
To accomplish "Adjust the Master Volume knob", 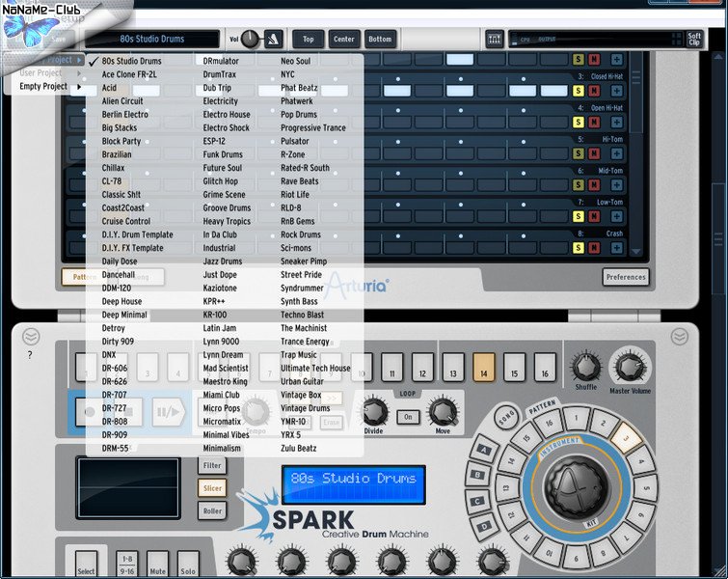I will (630, 368).
